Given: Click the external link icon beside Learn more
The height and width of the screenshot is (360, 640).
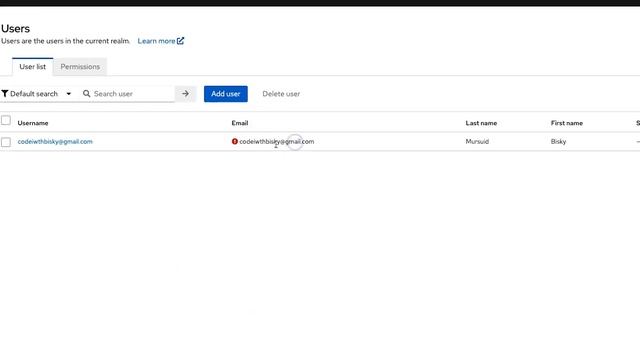Looking at the screenshot, I should tap(180, 41).
